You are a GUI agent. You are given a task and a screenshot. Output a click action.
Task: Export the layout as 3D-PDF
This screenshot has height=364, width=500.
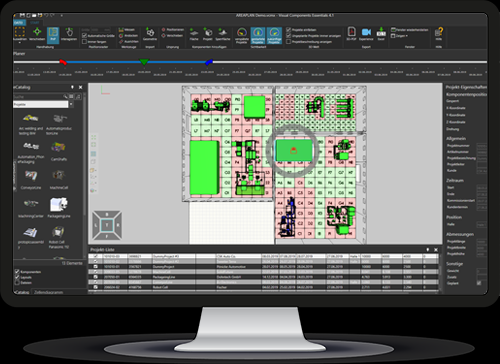[351, 34]
